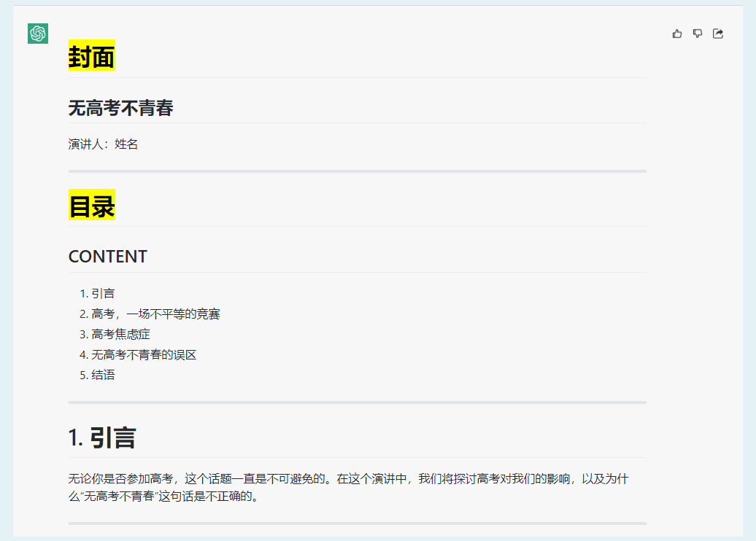
Task: Click the divider line above 1. 引言
Action: click(x=357, y=402)
